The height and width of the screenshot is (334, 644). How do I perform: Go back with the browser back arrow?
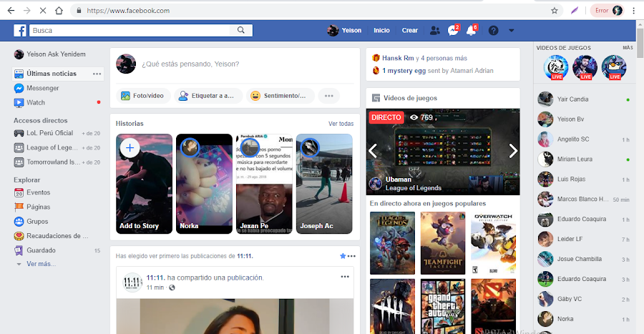(x=11, y=11)
